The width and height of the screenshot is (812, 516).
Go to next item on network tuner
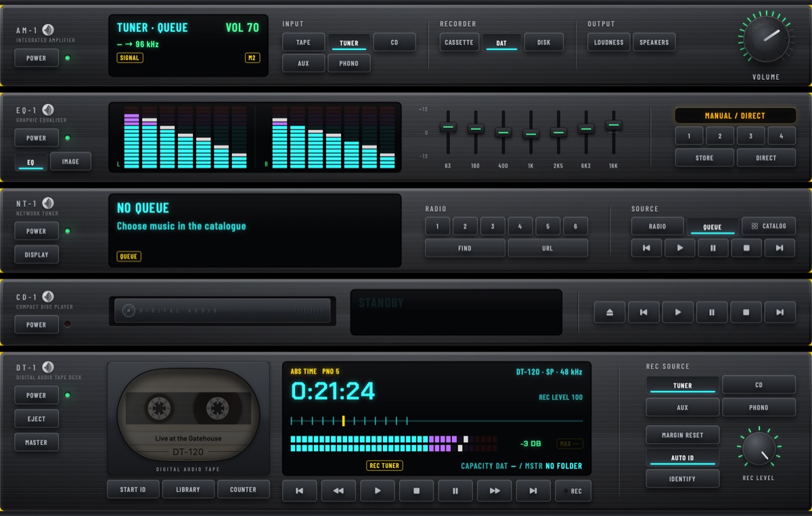[780, 248]
